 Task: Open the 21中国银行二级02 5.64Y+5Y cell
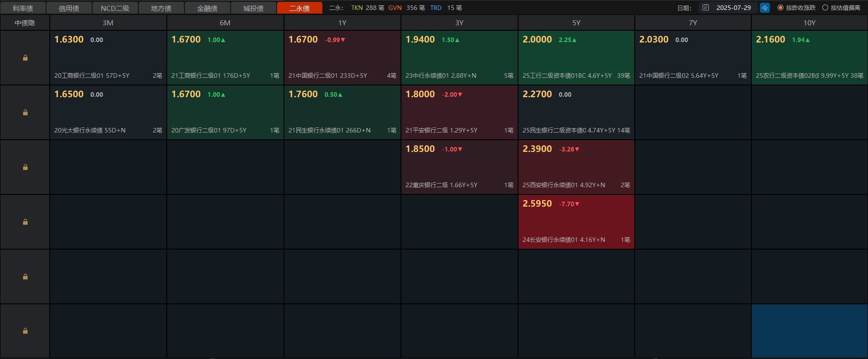(693, 57)
